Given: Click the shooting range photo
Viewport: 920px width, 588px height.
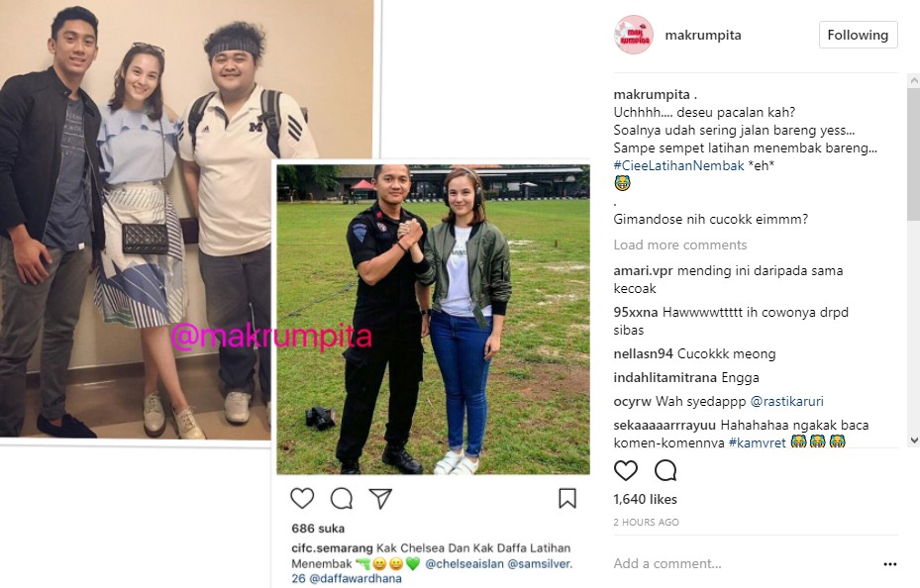Looking at the screenshot, I should [433, 320].
